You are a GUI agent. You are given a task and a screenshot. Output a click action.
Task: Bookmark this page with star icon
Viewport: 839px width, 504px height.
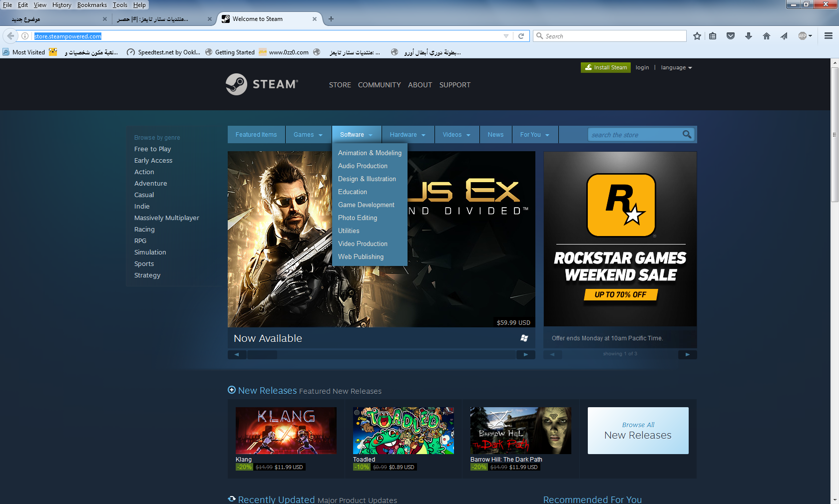click(x=697, y=36)
